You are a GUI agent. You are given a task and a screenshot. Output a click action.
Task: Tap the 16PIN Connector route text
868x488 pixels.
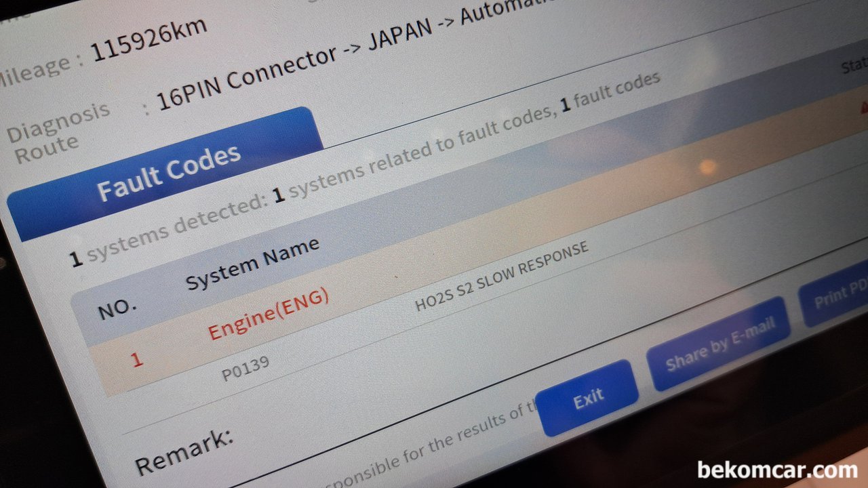click(247, 77)
